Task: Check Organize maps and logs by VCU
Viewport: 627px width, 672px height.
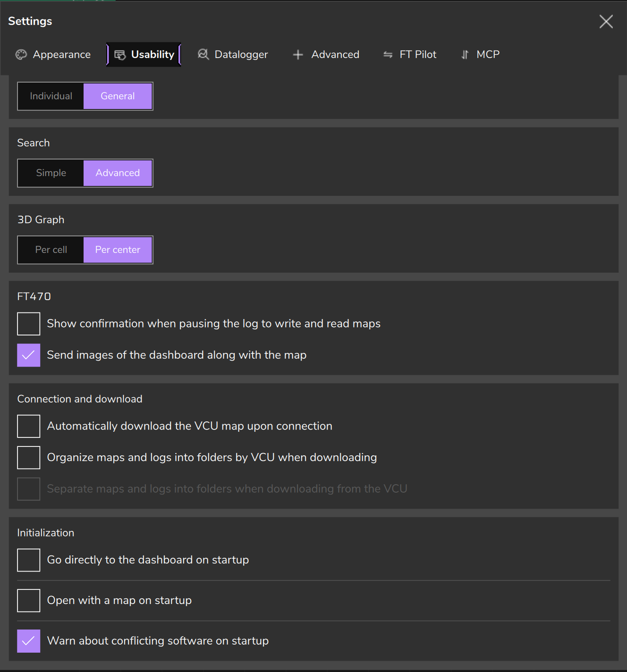Action: click(x=29, y=458)
